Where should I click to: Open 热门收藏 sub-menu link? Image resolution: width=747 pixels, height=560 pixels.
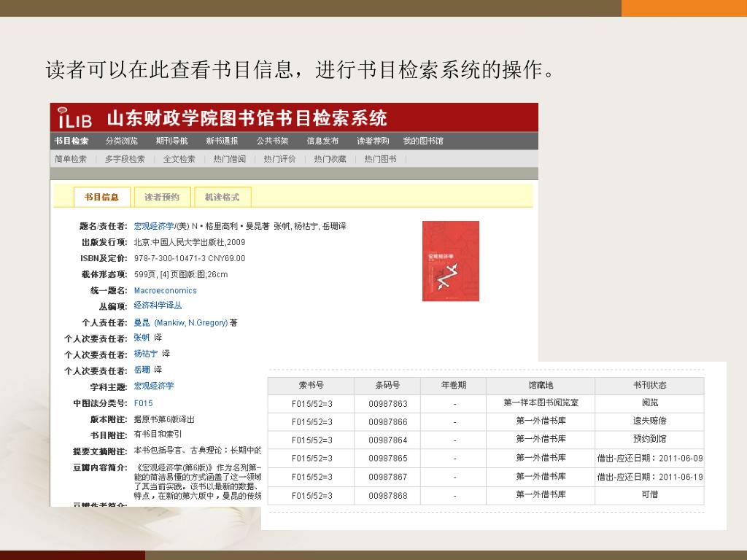pyautogui.click(x=330, y=159)
